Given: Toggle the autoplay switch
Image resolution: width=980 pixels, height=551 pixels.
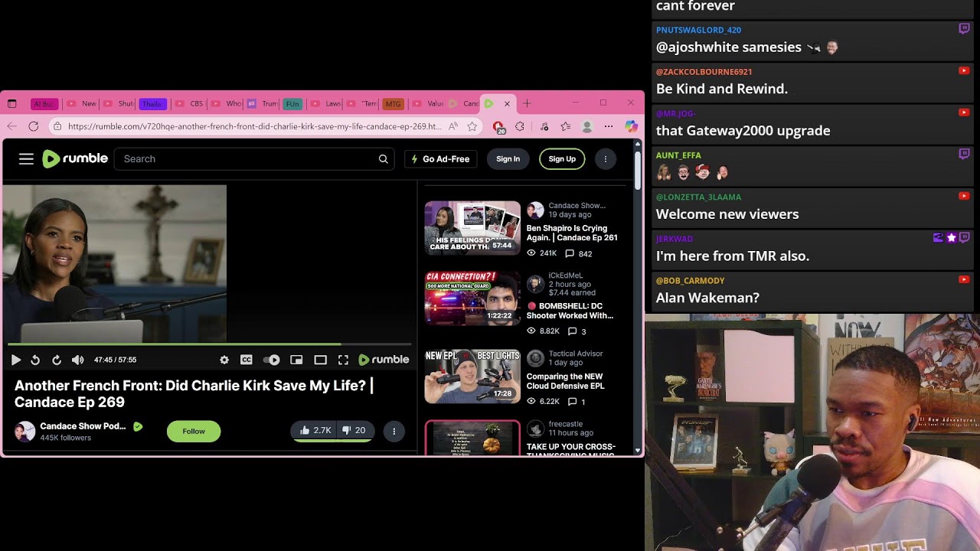Looking at the screenshot, I should [x=271, y=360].
